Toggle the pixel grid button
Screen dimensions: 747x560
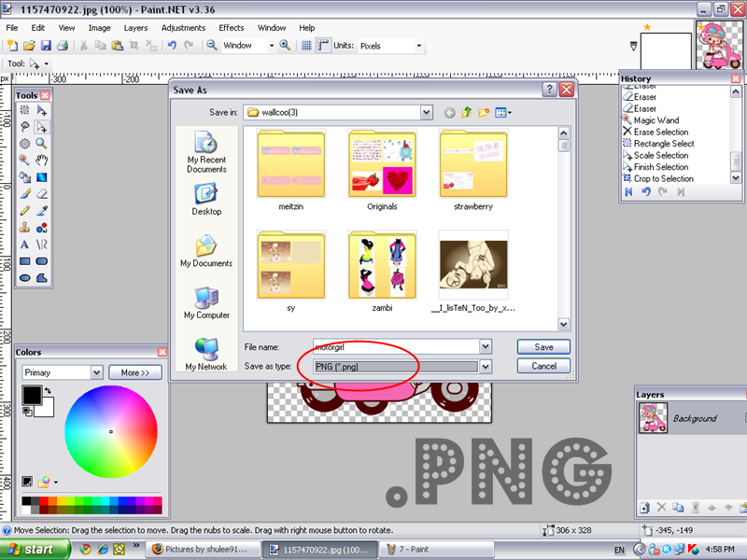tap(307, 45)
